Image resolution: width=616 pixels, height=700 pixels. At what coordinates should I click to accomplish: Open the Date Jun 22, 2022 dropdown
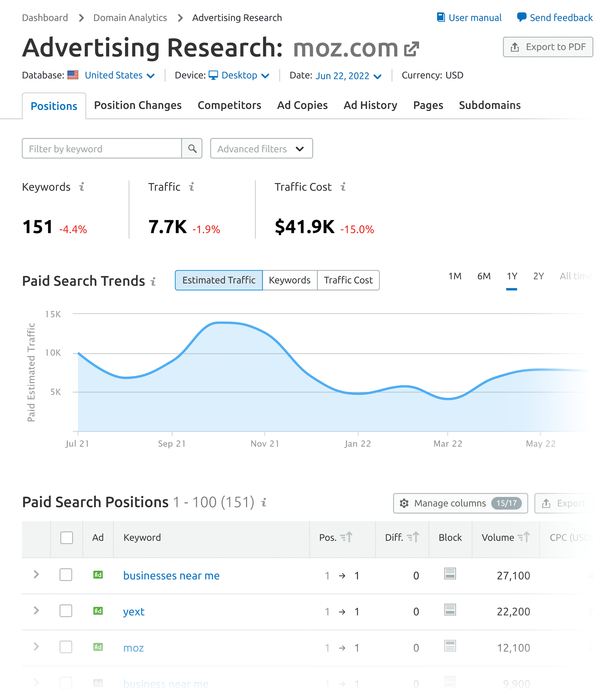coord(348,76)
